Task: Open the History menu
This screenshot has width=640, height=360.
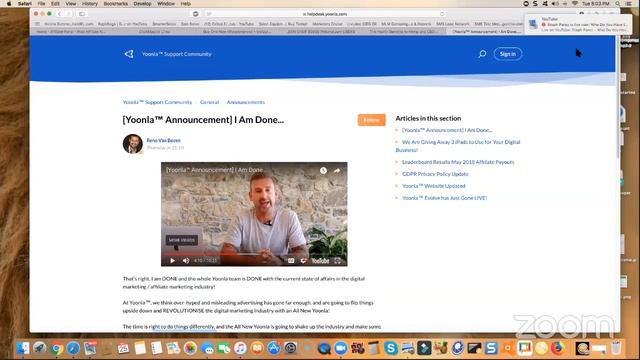Action: coord(90,4)
